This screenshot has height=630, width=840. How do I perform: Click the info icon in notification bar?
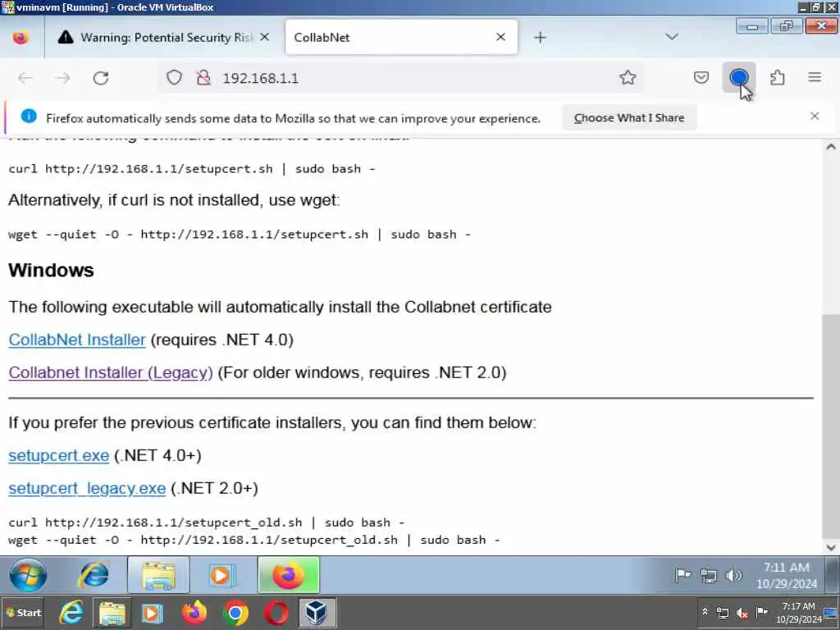click(29, 116)
